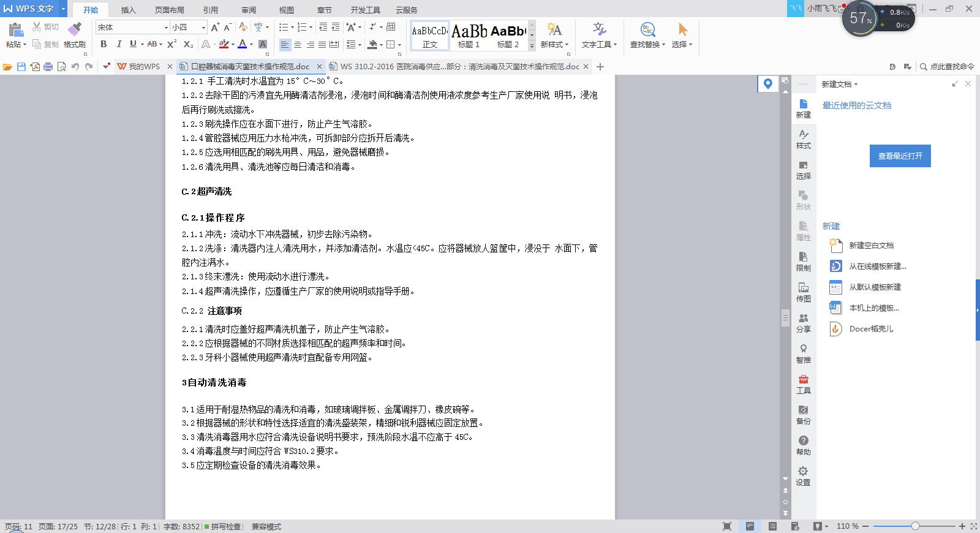
Task: Undo the last action
Action: [x=75, y=66]
